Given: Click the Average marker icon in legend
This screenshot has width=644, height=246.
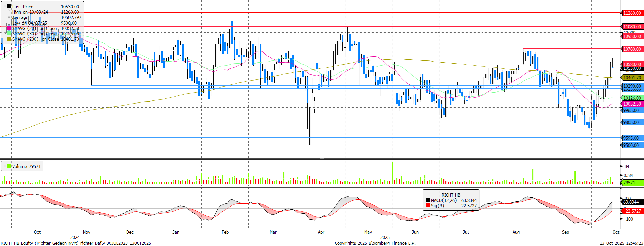Looking at the screenshot, I should (x=9, y=17).
